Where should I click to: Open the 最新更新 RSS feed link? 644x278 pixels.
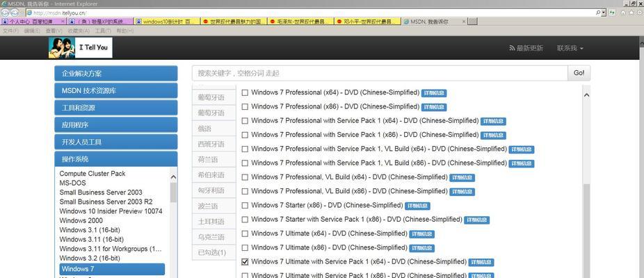pyautogui.click(x=526, y=48)
